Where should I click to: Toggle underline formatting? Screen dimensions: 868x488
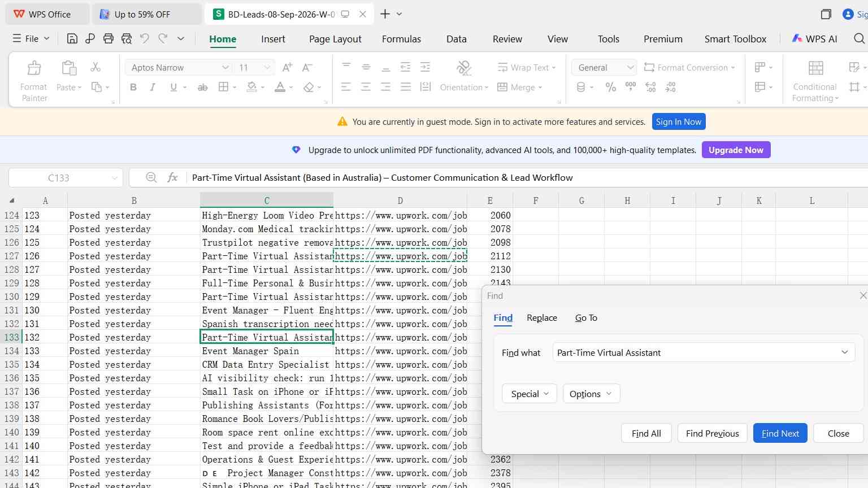coord(173,88)
